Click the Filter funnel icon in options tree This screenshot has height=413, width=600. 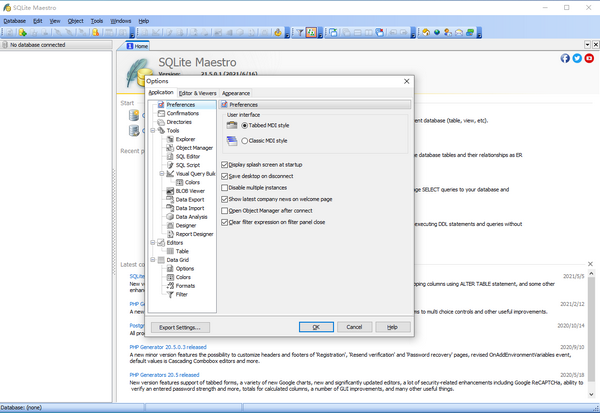[168, 295]
